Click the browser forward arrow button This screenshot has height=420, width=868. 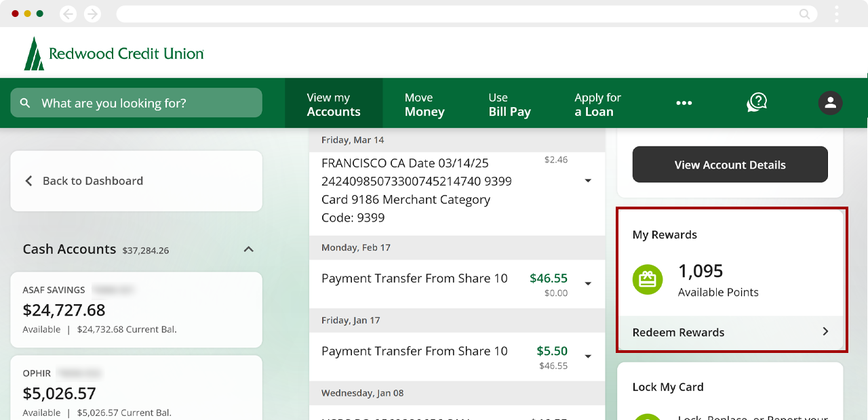pyautogui.click(x=92, y=14)
